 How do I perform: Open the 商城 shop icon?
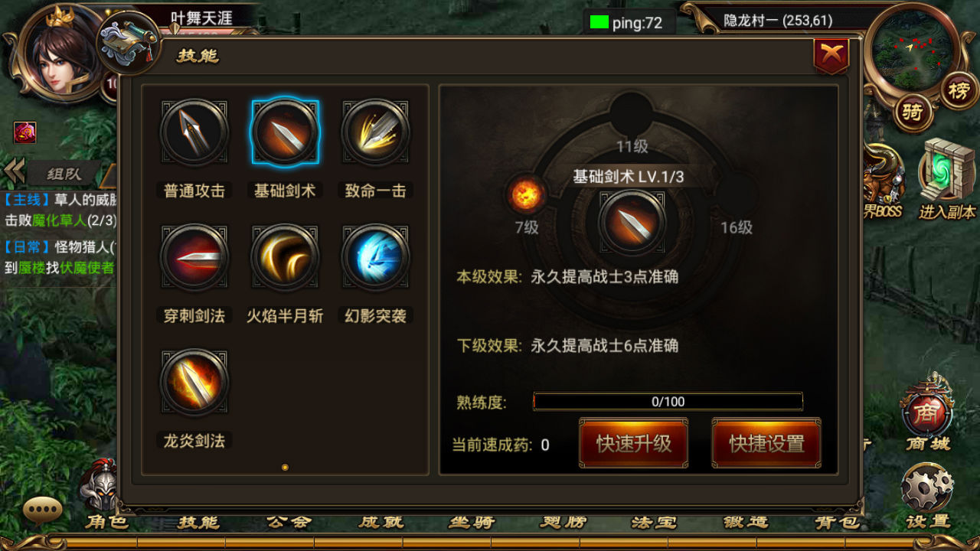928,414
